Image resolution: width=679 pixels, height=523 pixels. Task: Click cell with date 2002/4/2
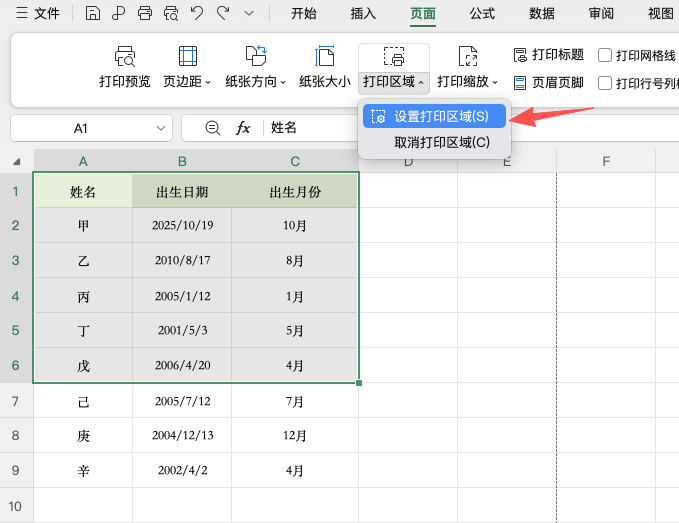pyautogui.click(x=182, y=470)
